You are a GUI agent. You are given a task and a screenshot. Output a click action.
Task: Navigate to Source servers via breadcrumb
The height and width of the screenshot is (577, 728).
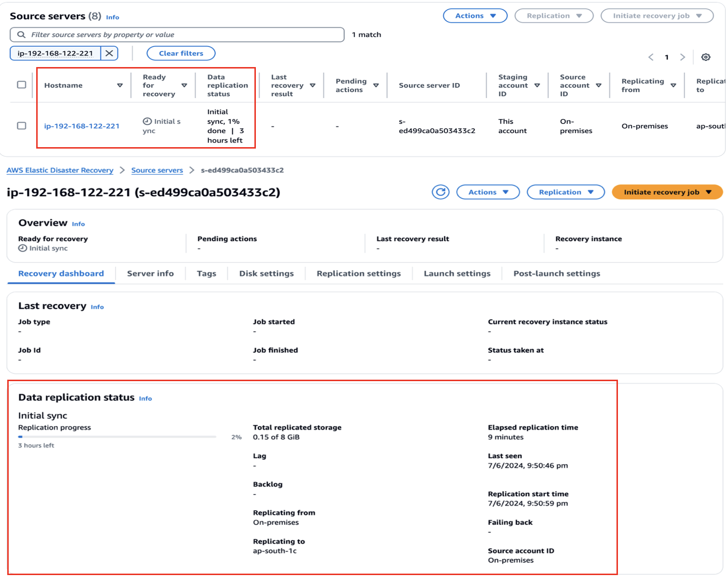(157, 170)
